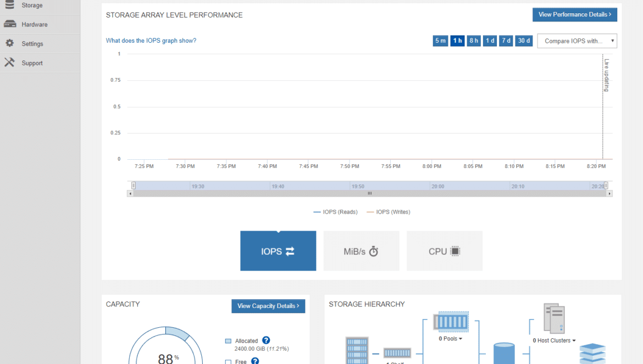
Task: Click the left range handle of timeline navigator
Action: point(134,186)
